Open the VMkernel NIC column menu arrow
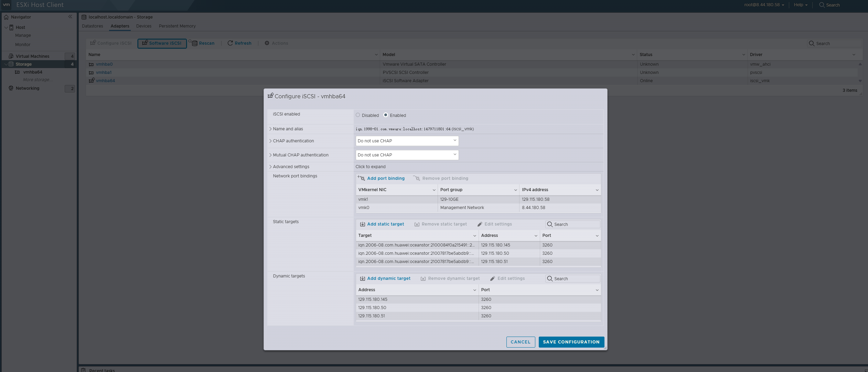This screenshot has height=372, width=868. [434, 190]
